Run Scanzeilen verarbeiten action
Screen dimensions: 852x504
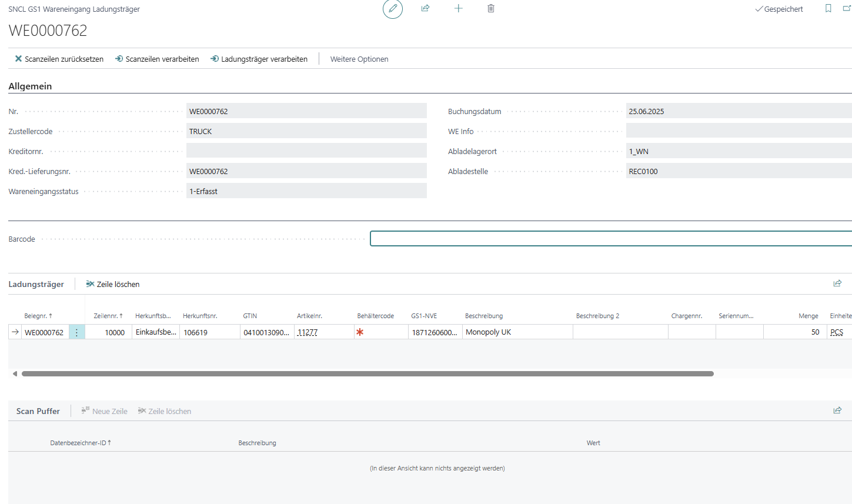[157, 59]
